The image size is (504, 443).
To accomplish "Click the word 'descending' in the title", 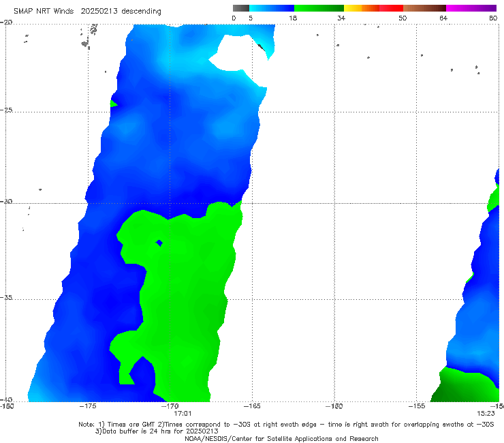I will coord(141,12).
